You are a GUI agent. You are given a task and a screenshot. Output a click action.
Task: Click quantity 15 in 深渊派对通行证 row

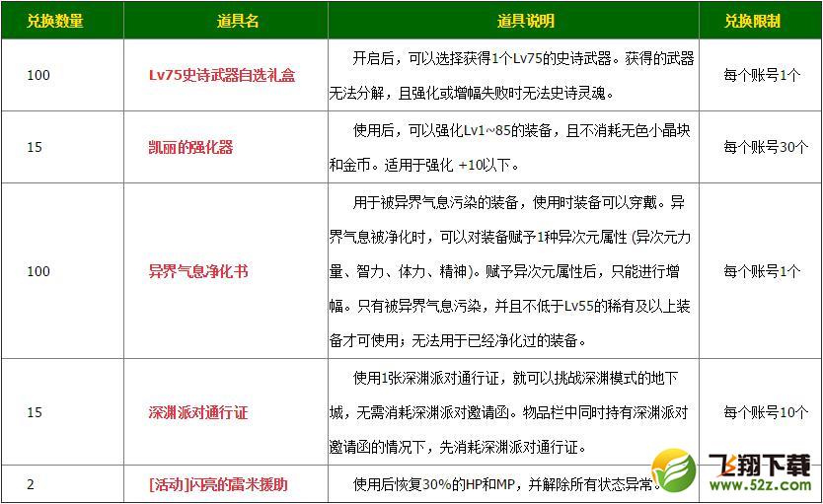coord(35,412)
